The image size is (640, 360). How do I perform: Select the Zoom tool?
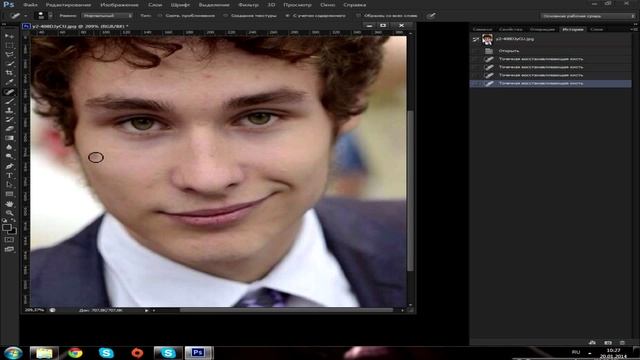(9, 213)
